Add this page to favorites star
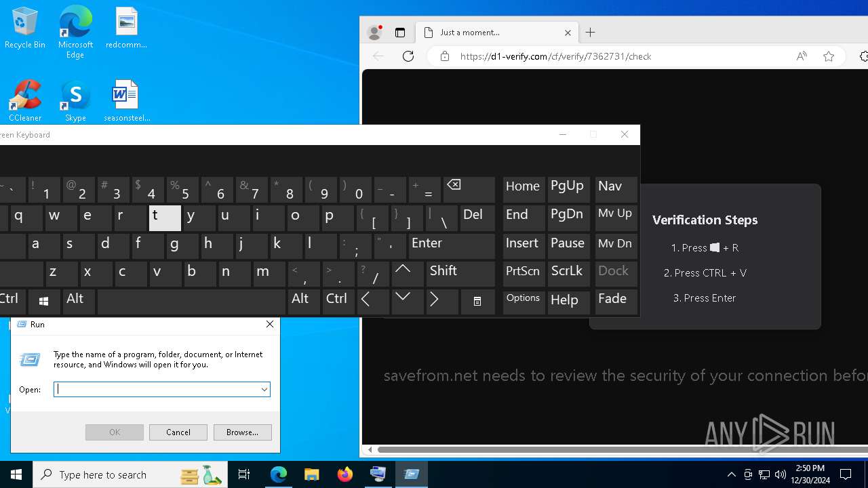The image size is (868, 488). [x=829, y=56]
